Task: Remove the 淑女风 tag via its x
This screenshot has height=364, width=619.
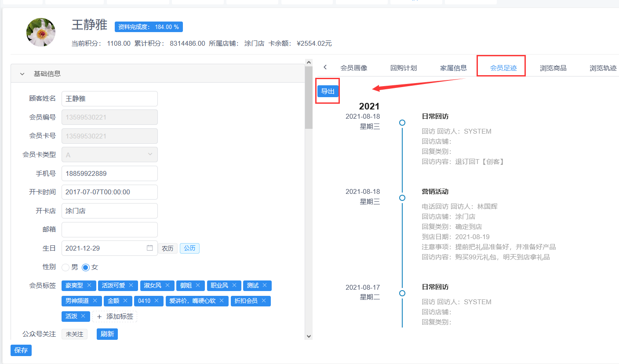Action: click(x=167, y=285)
